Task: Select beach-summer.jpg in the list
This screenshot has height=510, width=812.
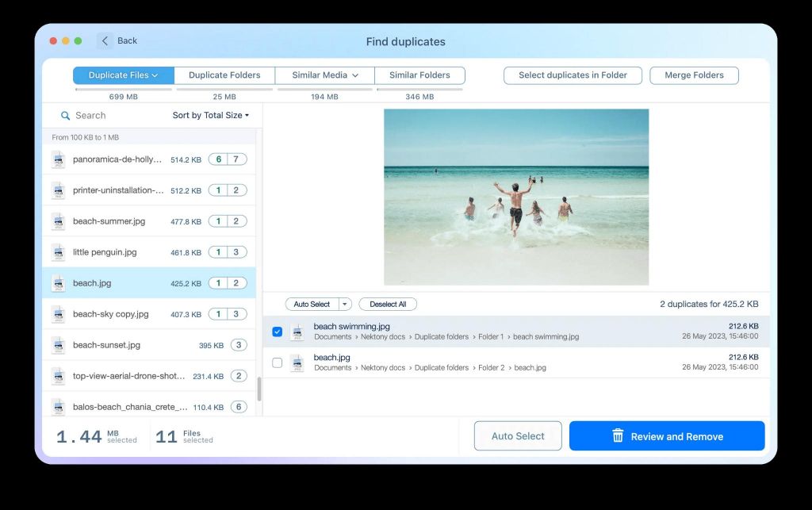Action: pyautogui.click(x=149, y=221)
